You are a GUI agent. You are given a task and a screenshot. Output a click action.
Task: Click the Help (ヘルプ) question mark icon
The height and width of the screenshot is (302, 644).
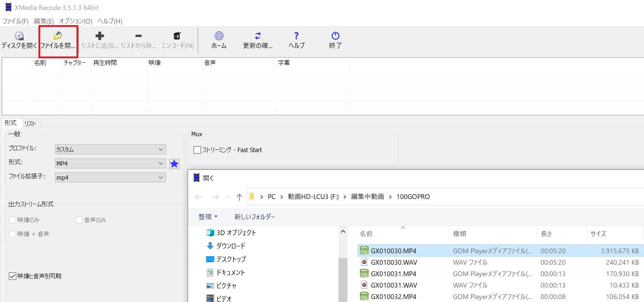tap(296, 36)
